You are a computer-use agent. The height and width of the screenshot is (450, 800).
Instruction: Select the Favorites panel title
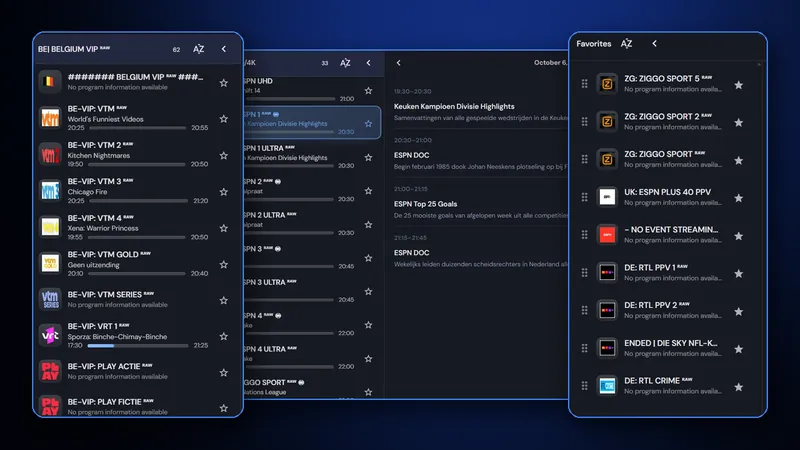click(594, 44)
